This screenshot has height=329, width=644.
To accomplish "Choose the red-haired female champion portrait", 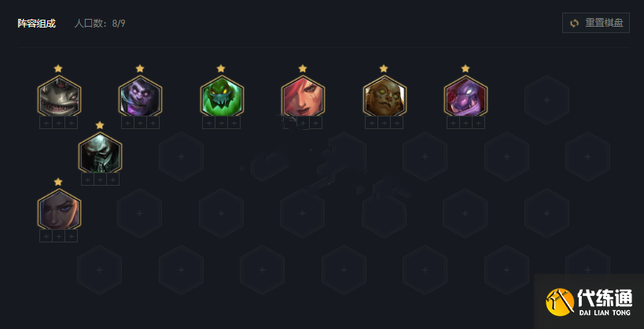I will coord(303,96).
